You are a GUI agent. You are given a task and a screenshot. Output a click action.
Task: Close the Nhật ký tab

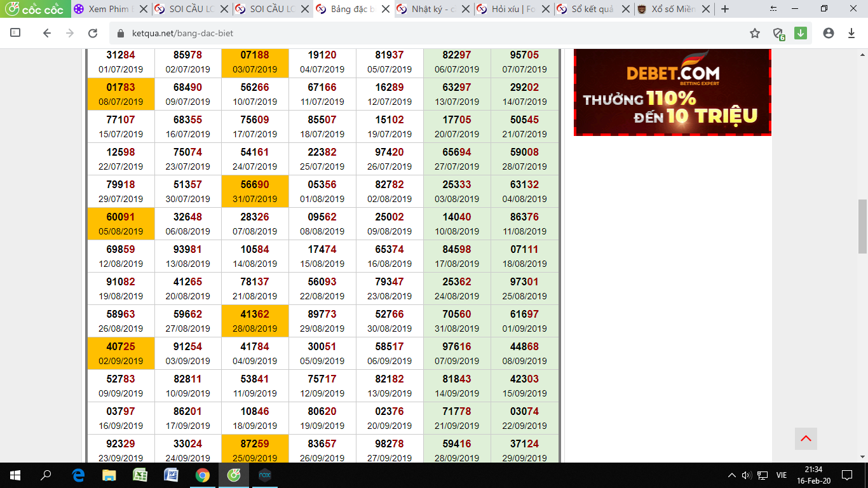pyautogui.click(x=467, y=10)
